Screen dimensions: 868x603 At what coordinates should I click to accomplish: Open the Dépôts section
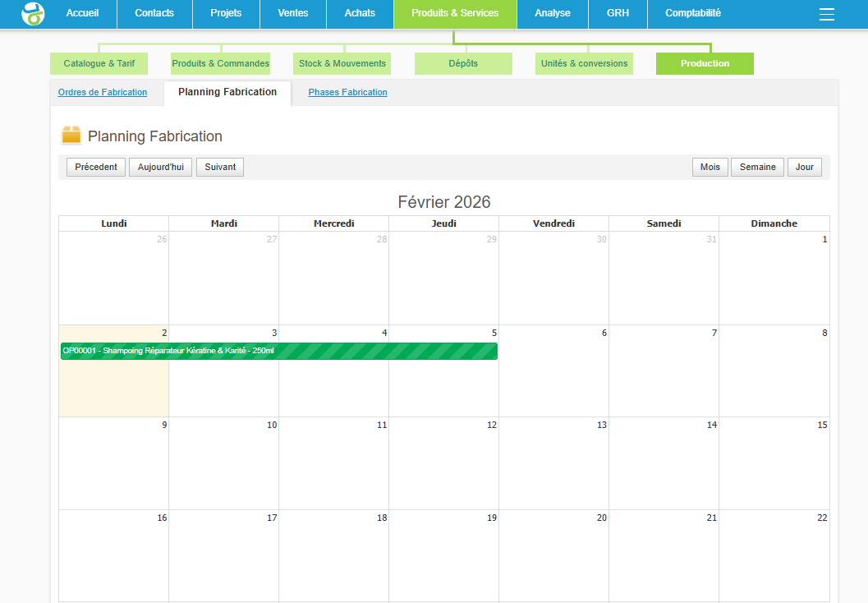coord(463,64)
